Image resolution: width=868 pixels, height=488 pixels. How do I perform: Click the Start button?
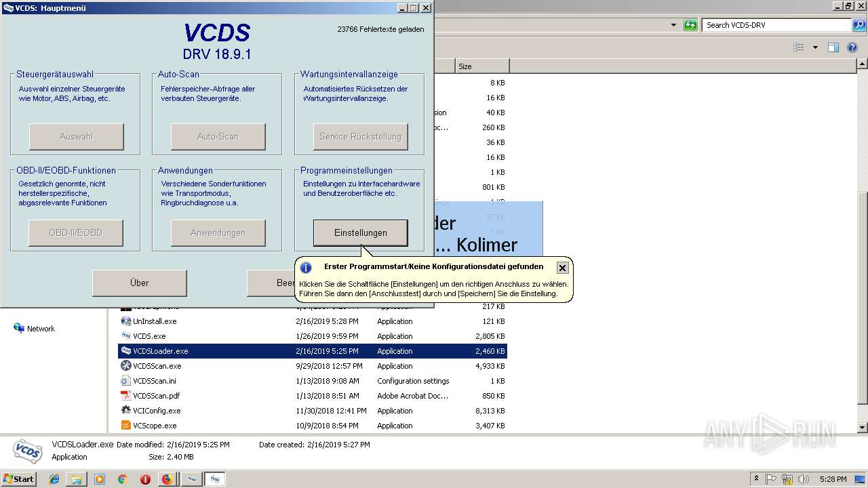click(19, 479)
